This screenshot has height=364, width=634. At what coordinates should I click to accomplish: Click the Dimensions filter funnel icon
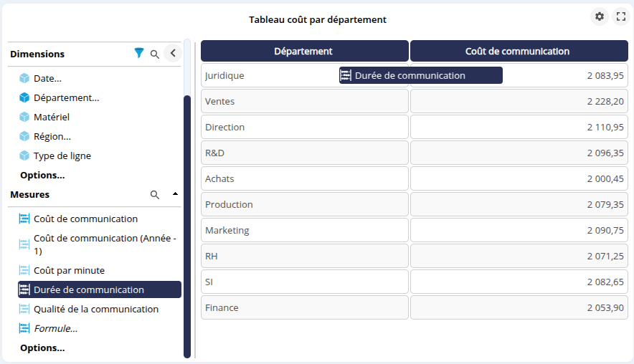pos(139,53)
